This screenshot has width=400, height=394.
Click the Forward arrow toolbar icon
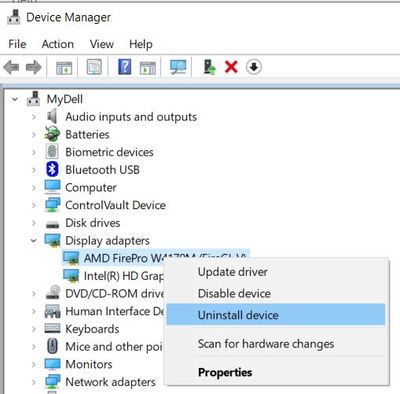click(x=34, y=67)
